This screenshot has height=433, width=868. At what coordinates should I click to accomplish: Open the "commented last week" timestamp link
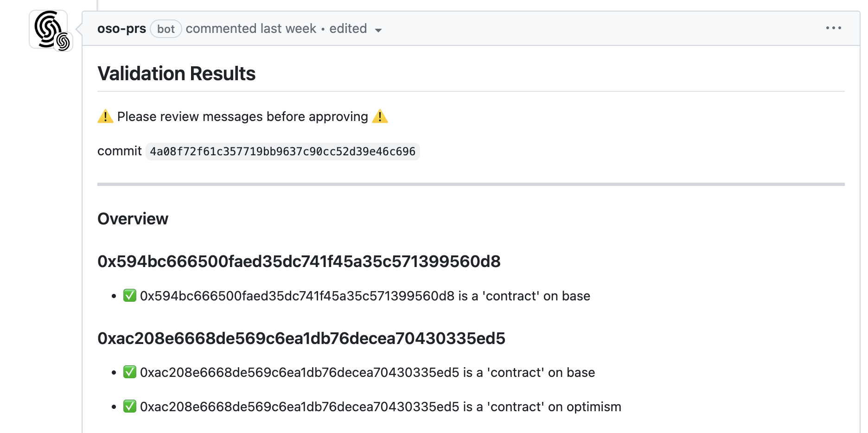251,29
